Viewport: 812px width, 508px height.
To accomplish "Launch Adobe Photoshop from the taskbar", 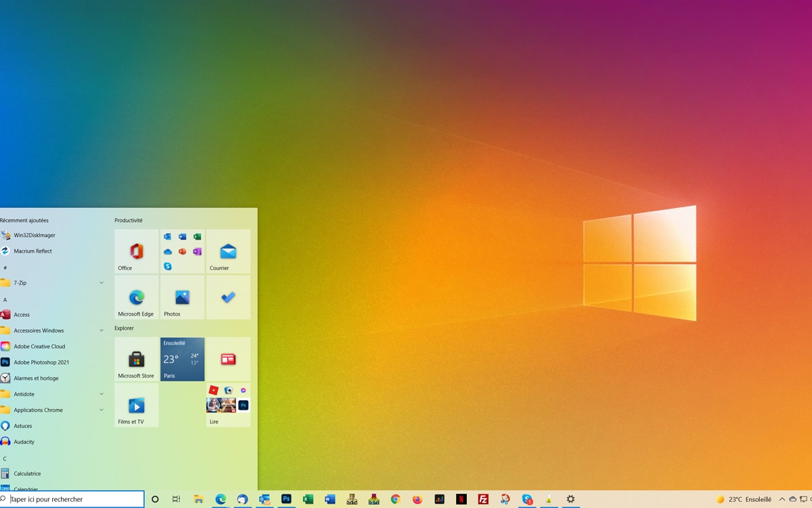I will click(x=285, y=499).
